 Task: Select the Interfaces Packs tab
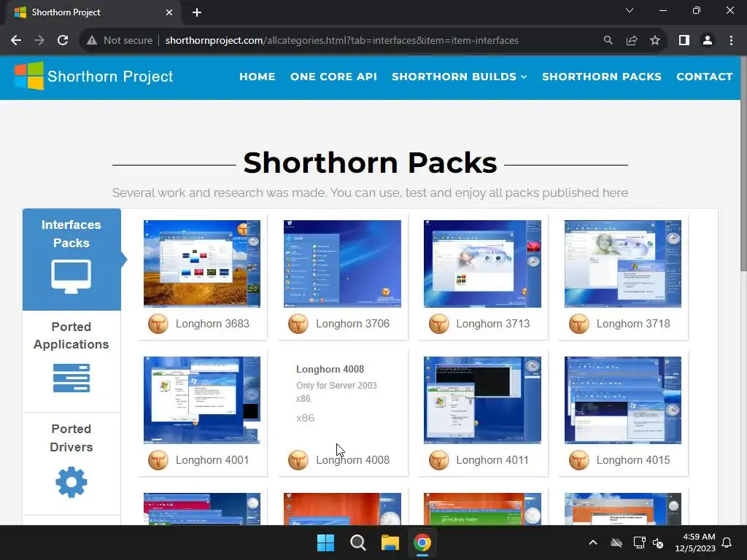click(71, 260)
